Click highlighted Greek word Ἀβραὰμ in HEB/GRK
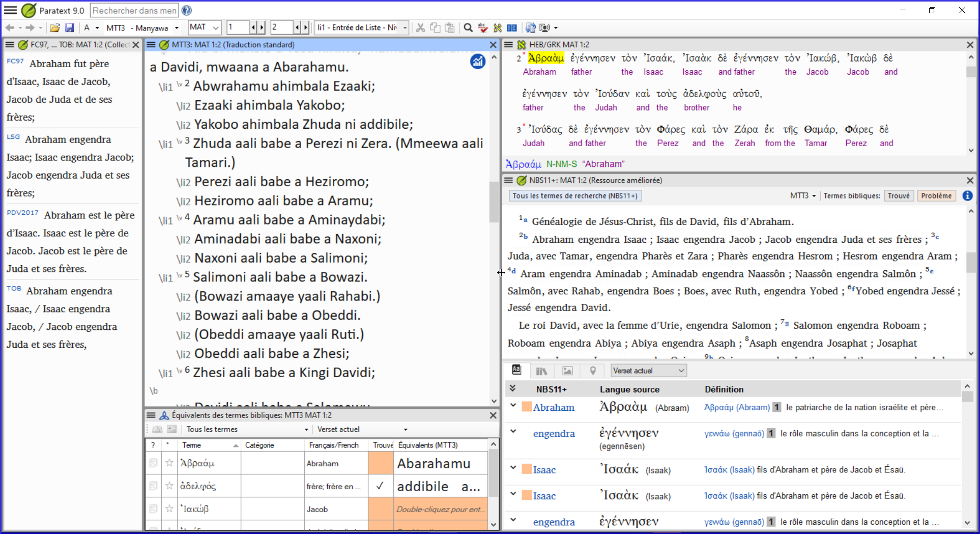 tap(546, 58)
